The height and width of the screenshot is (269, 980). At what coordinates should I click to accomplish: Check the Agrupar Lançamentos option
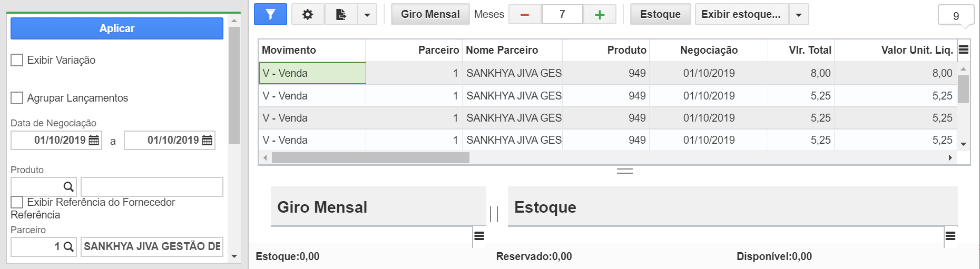(x=17, y=98)
